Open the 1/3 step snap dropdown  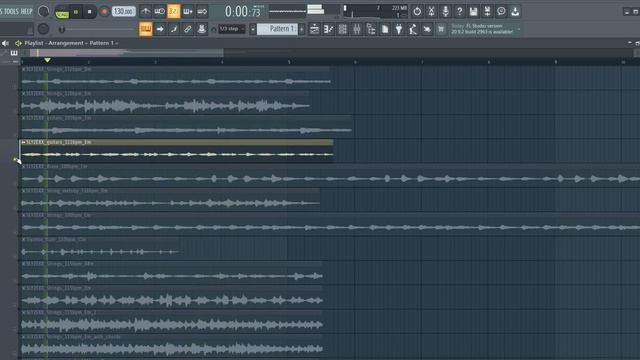pos(232,29)
